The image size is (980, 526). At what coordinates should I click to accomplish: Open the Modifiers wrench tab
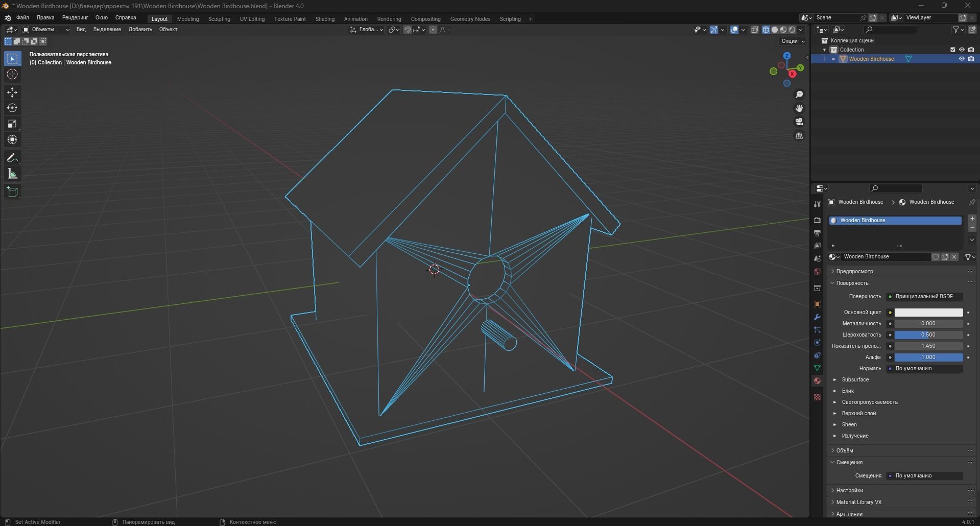click(817, 317)
